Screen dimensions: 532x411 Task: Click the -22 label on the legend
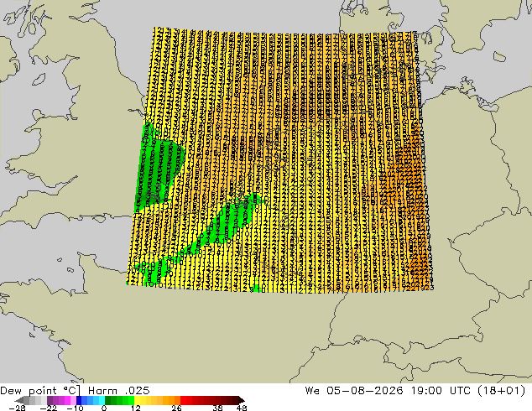(49, 408)
